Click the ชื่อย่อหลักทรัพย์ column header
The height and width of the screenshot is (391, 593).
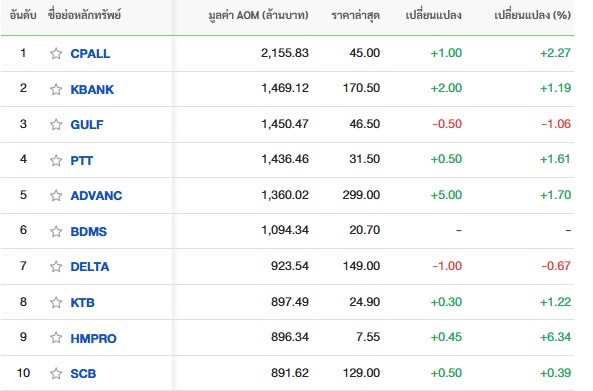pos(84,15)
